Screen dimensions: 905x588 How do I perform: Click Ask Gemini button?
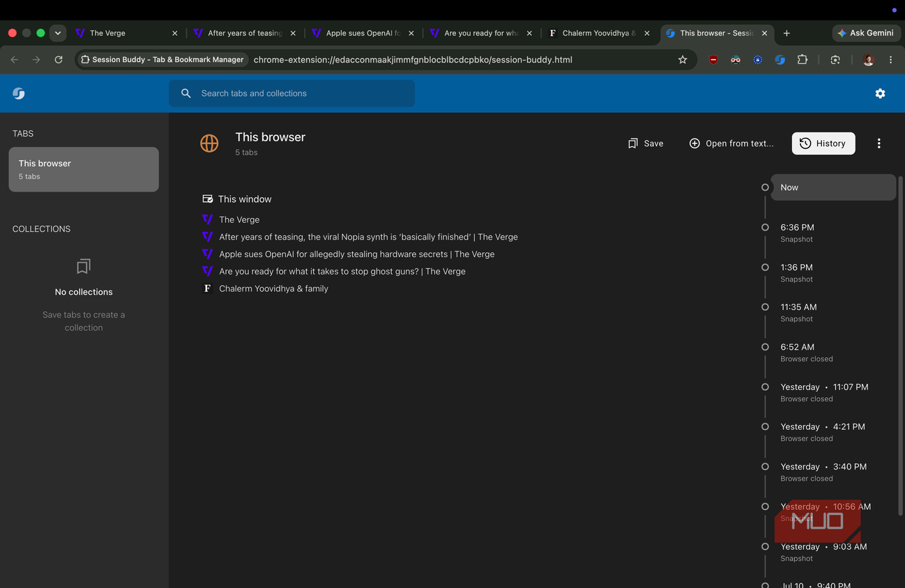point(865,33)
